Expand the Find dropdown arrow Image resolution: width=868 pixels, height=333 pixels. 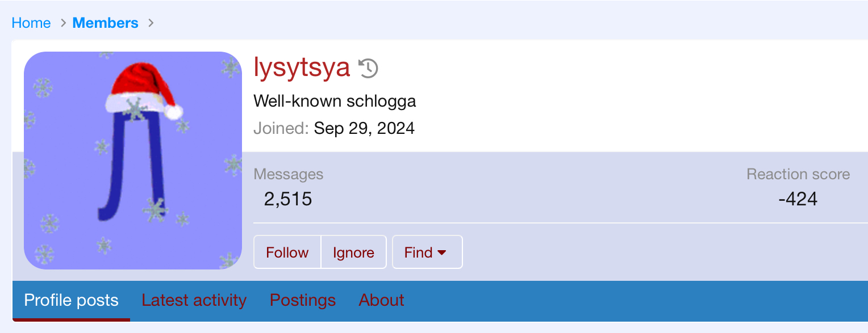(x=442, y=252)
